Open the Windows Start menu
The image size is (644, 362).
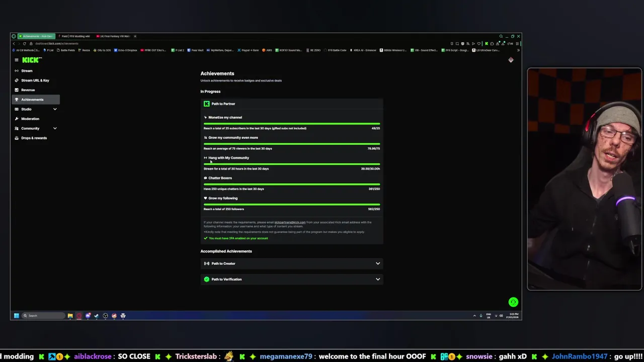(x=16, y=316)
